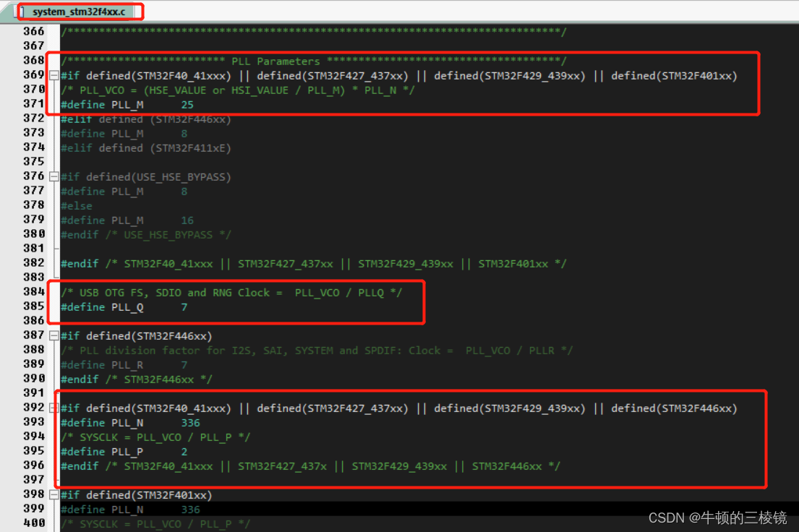Click '#define PLL_P' on line 395
Screen dimensions: 799x532
[x=102, y=452]
